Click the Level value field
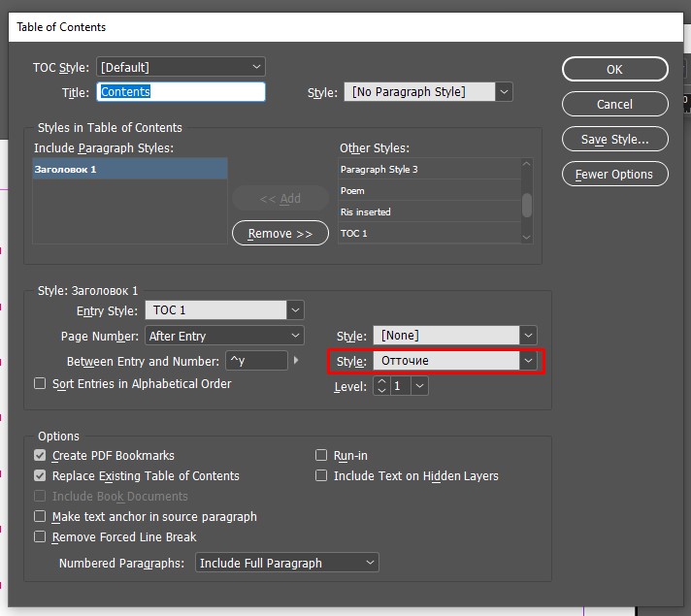The image size is (691, 616). pos(401,386)
